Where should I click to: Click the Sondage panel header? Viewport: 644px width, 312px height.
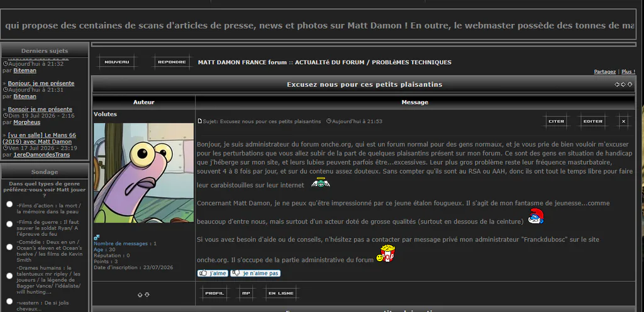[45, 172]
